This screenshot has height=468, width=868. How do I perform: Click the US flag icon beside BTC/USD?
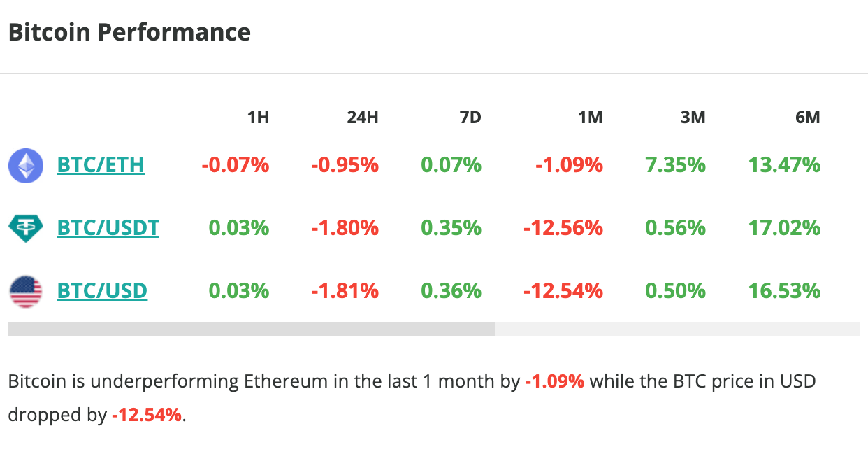pos(26,290)
